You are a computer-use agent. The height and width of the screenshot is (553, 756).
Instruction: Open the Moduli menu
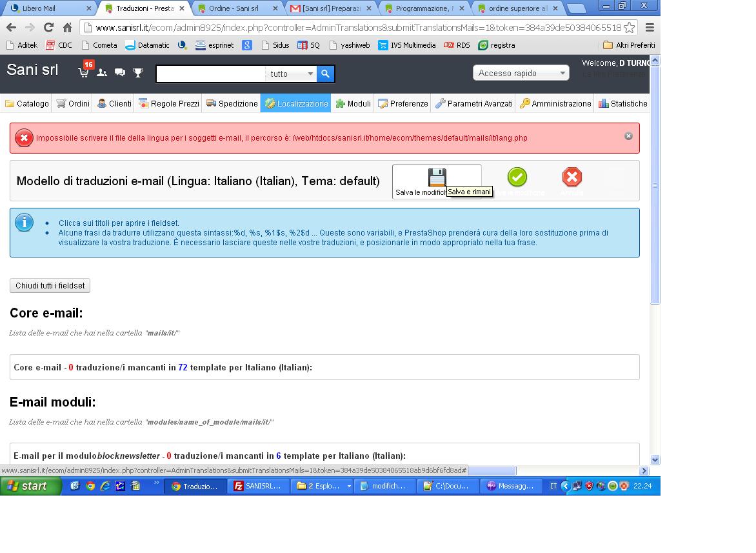[x=353, y=103]
